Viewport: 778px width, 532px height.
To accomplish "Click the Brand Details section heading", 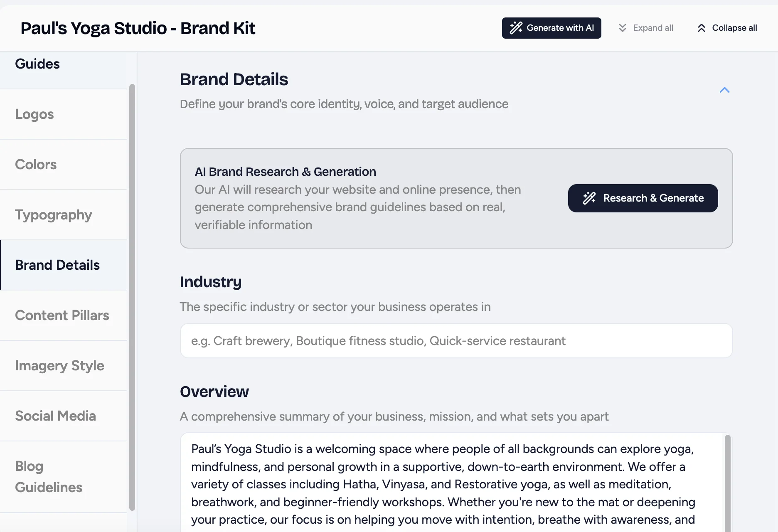I will point(234,79).
